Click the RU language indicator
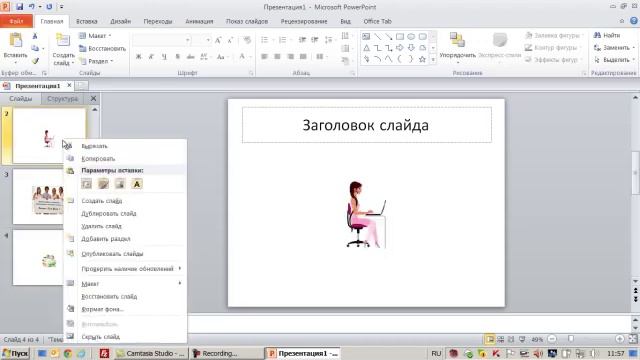Image resolution: width=640 pixels, height=360 pixels. tap(436, 353)
